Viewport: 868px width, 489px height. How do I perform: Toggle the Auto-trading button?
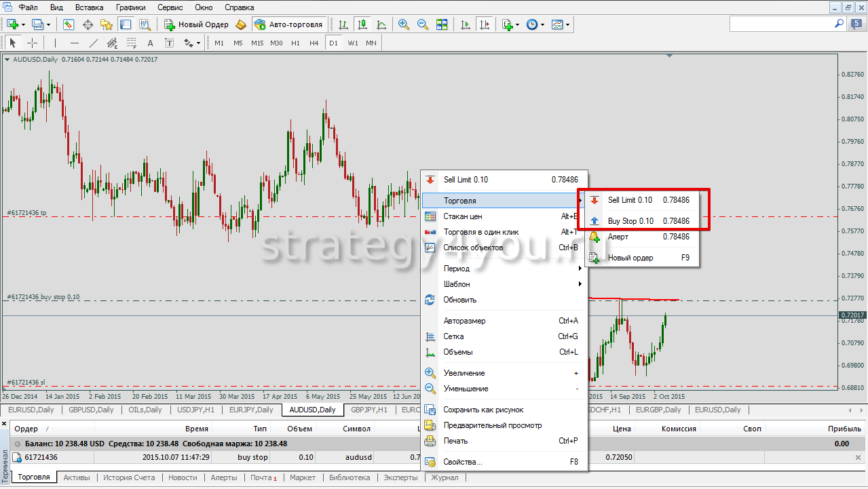pos(288,24)
